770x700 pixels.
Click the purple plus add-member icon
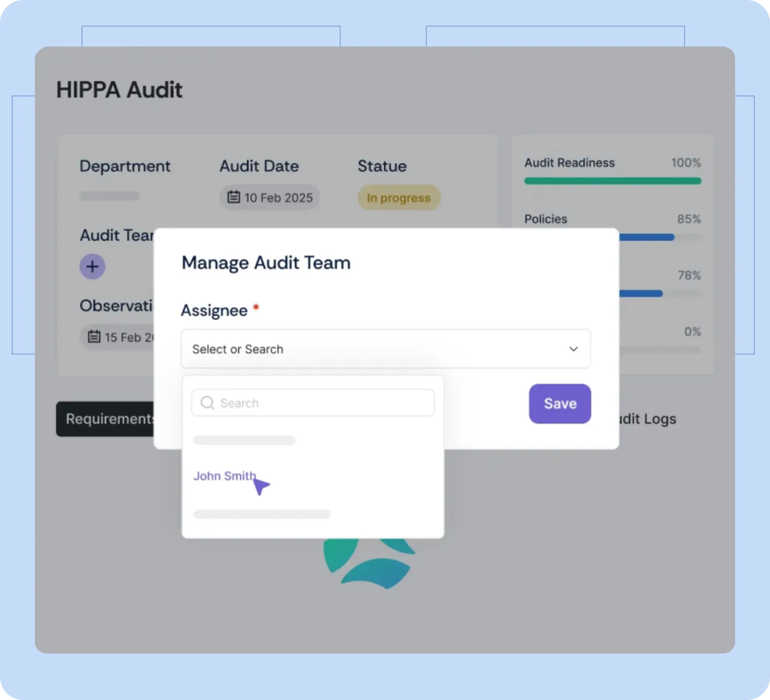(x=92, y=267)
